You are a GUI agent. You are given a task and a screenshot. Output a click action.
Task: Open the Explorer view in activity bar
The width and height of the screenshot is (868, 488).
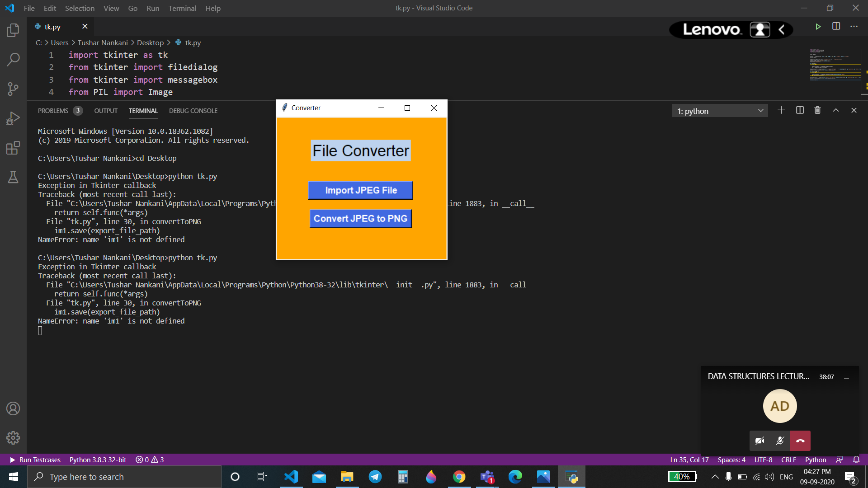tap(13, 30)
